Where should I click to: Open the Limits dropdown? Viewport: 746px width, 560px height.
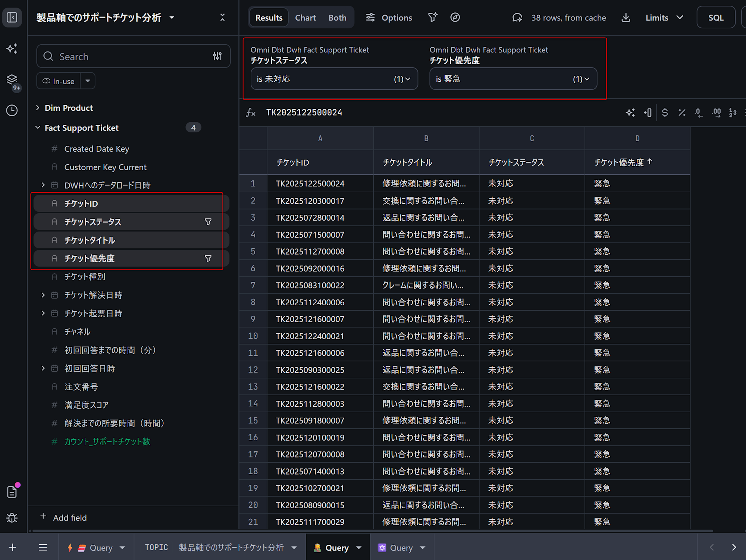[x=664, y=18]
